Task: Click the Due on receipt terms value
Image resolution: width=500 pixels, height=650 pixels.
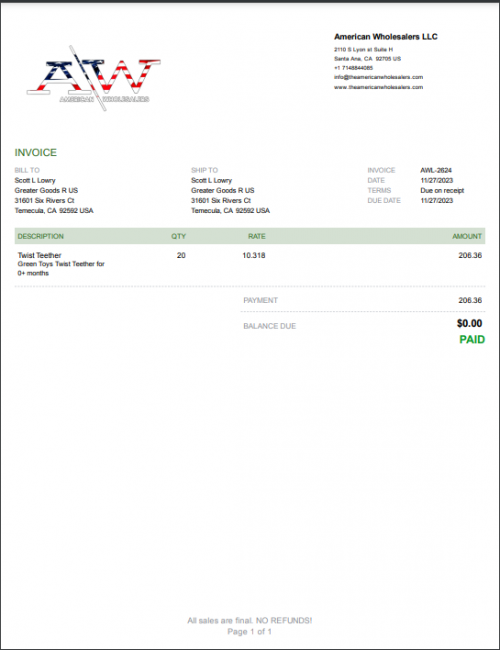Action: (442, 190)
